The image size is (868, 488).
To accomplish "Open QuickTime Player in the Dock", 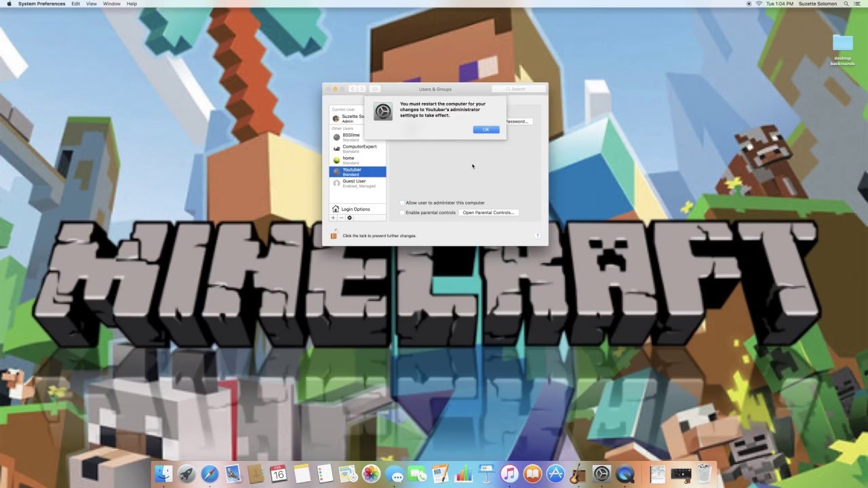I will pos(625,474).
